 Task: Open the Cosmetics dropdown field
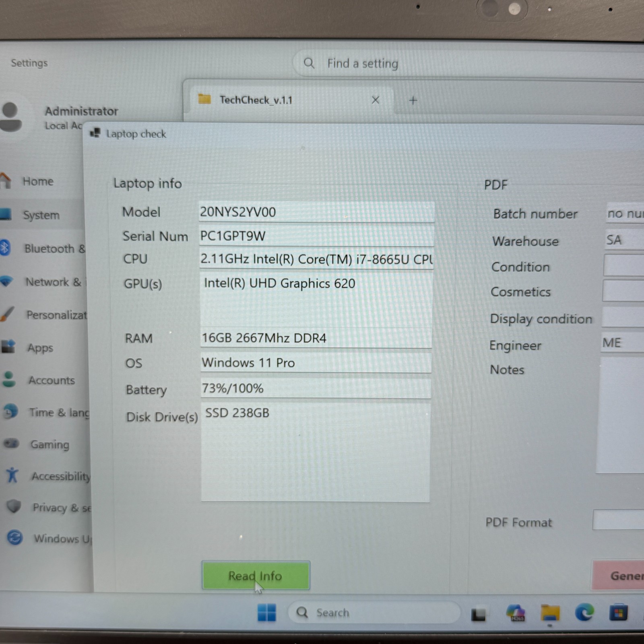tap(623, 291)
